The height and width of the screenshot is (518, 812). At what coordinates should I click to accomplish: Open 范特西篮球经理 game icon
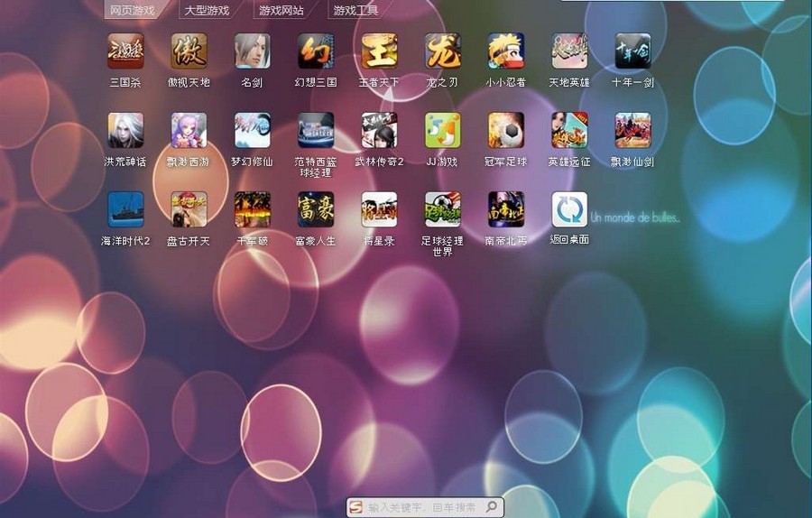coord(316,131)
